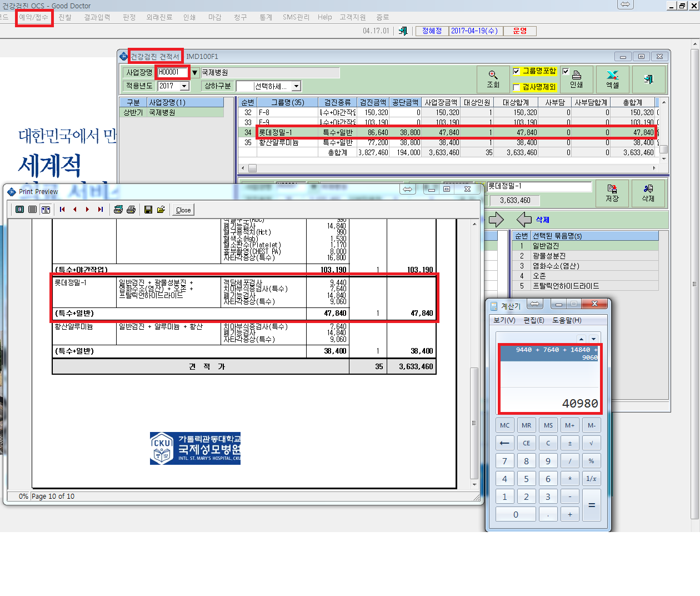Click the 인쇄 printer icon
Image resolution: width=700 pixels, height=596 pixels.
point(577,80)
